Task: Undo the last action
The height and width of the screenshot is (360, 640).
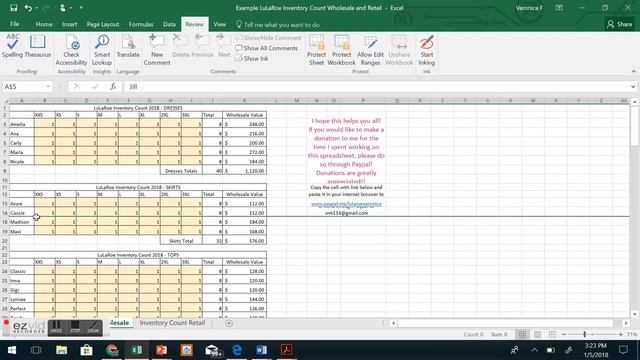Action: pos(28,8)
